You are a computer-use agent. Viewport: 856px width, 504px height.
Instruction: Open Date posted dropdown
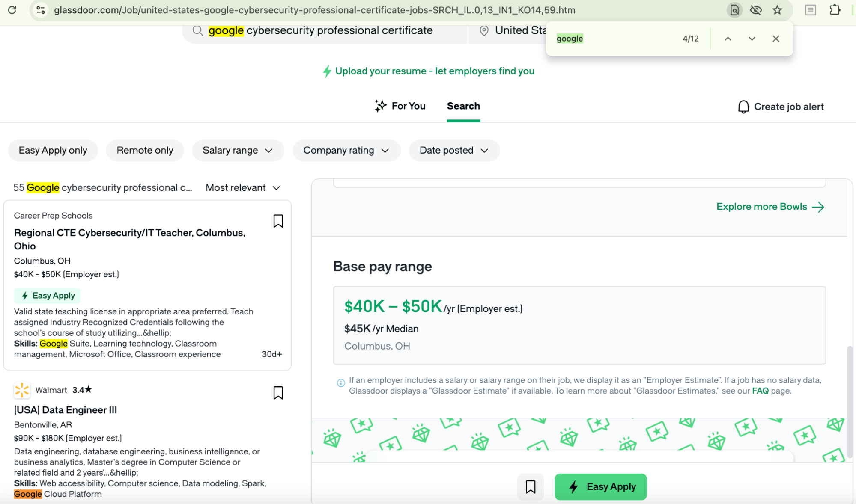click(x=454, y=151)
